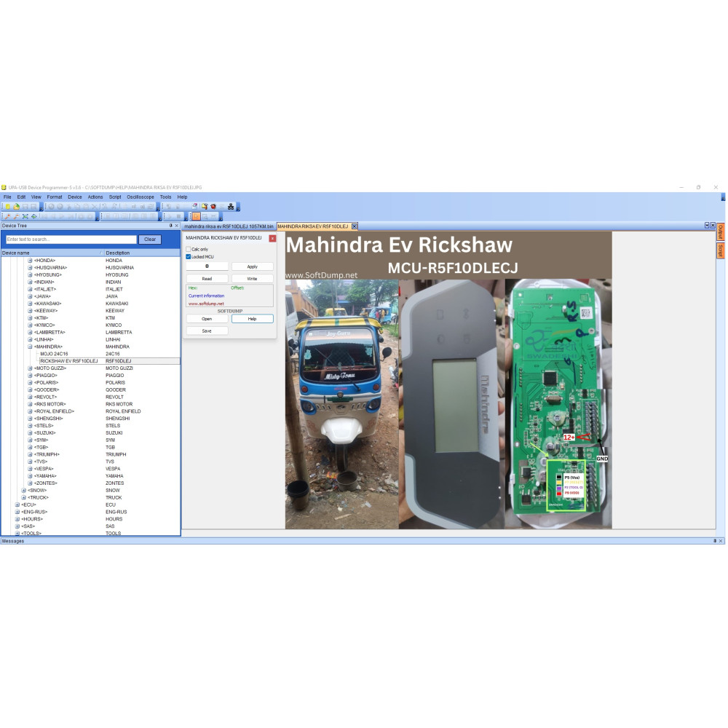
Task: Expand the YAMAHA tree node
Action: 30,476
